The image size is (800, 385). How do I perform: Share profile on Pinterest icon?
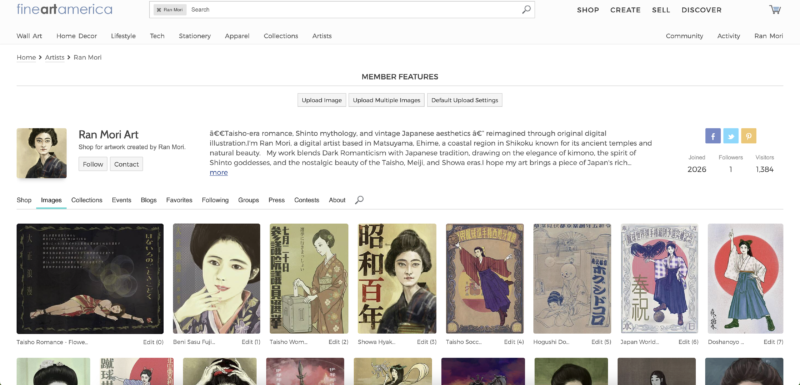tap(748, 136)
